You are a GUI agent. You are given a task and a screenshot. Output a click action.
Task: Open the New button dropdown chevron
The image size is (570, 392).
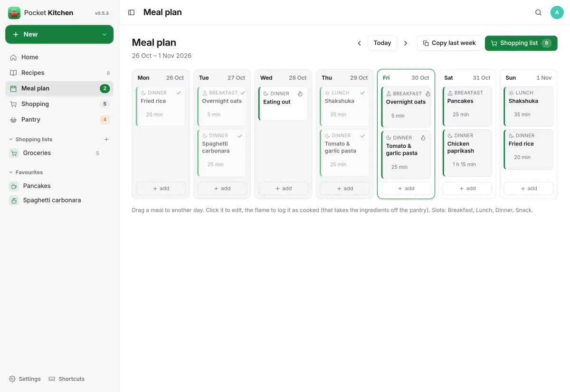tap(104, 35)
